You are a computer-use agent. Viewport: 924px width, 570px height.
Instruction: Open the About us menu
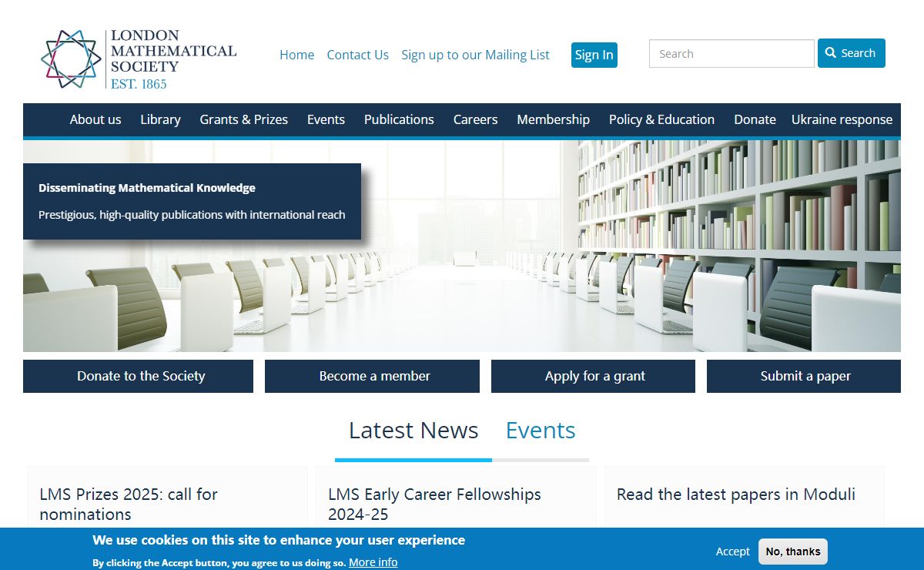pos(95,119)
